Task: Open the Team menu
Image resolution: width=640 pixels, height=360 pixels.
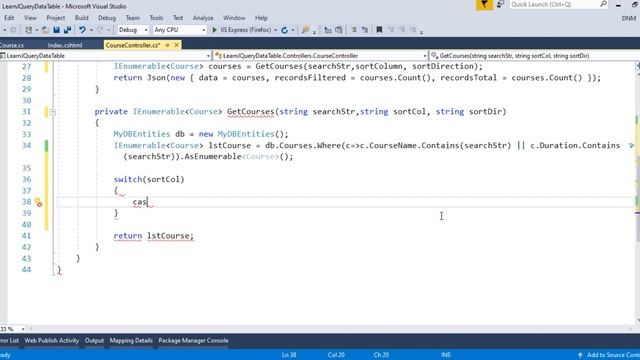Action: pyautogui.click(x=133, y=18)
